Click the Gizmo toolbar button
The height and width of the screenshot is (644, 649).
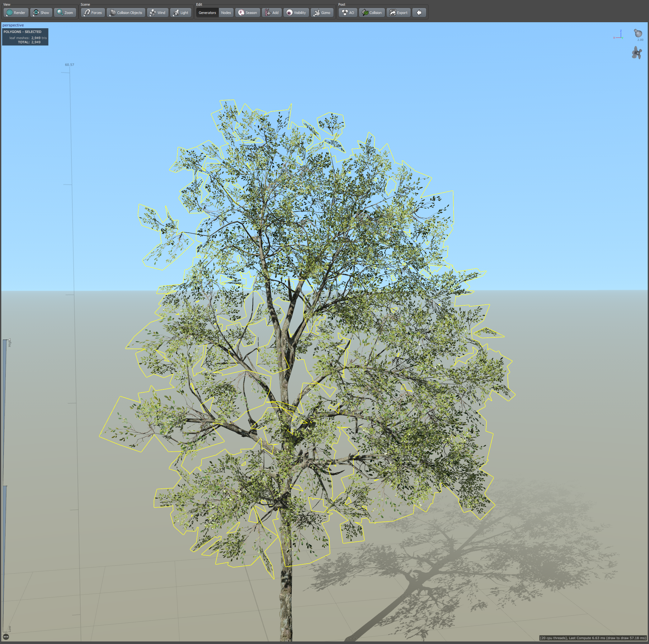[x=322, y=13]
